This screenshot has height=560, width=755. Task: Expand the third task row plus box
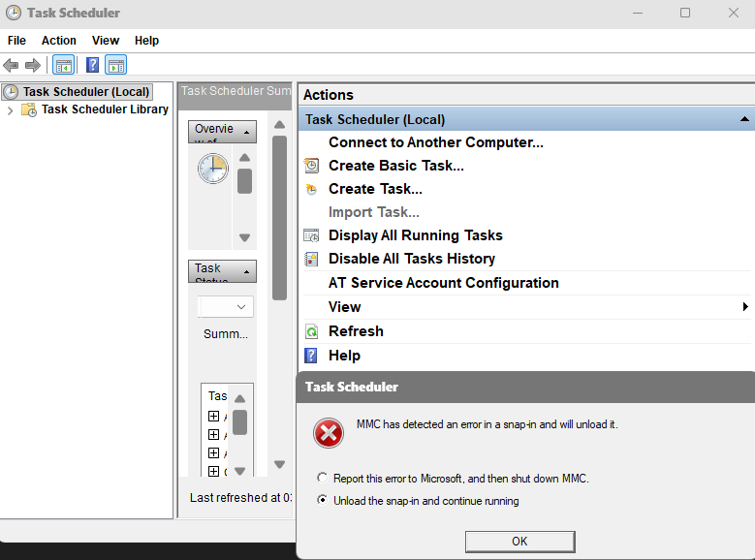213,452
